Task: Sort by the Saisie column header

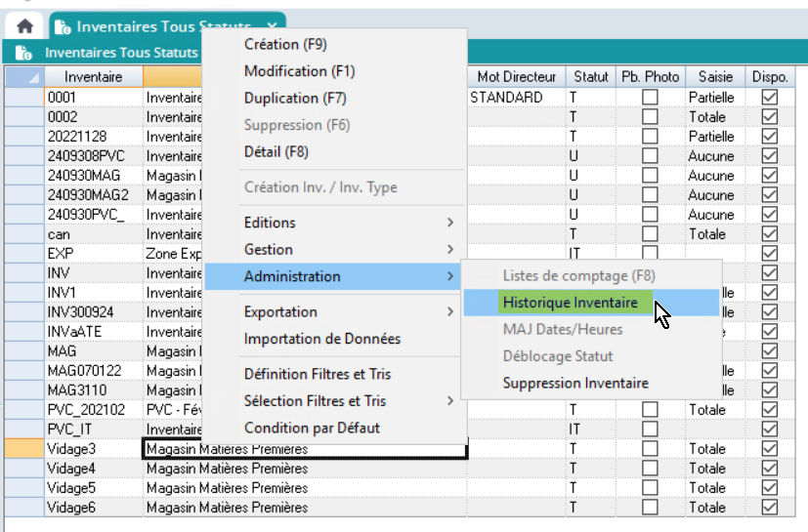Action: click(x=715, y=77)
